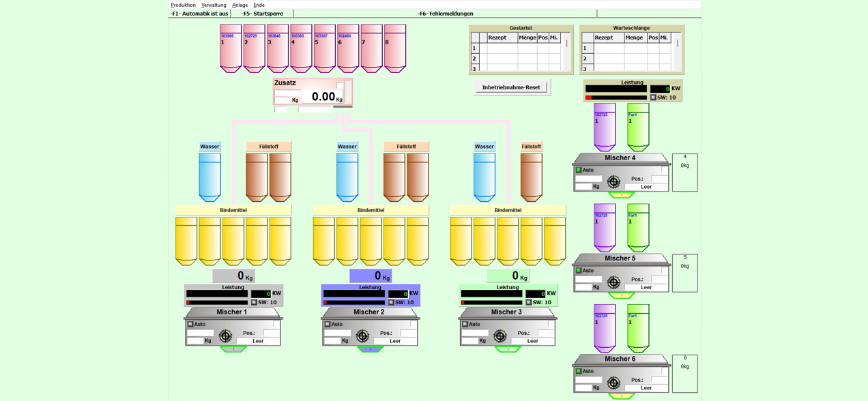
Task: Select the purple 102725 silo above Mischer 4
Action: 605,127
